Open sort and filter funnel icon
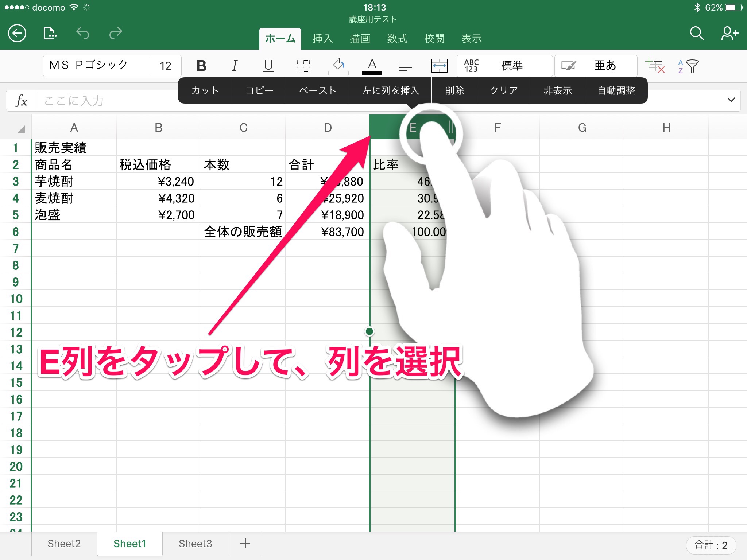This screenshot has width=747, height=560. [x=688, y=66]
